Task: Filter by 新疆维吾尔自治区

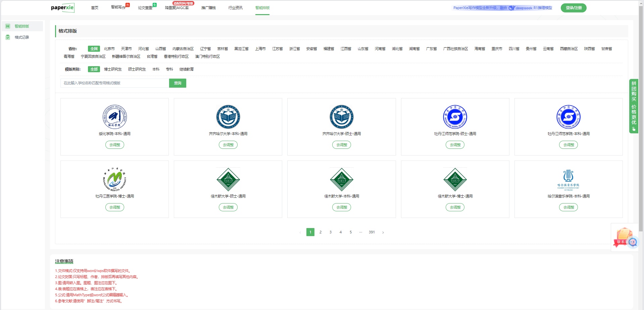Action: coord(126,56)
